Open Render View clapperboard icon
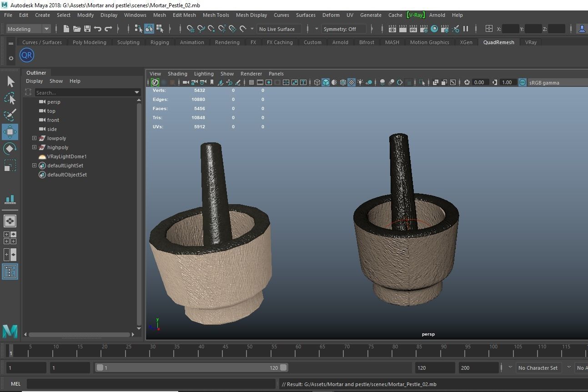This screenshot has width=588, height=392. tap(392, 29)
